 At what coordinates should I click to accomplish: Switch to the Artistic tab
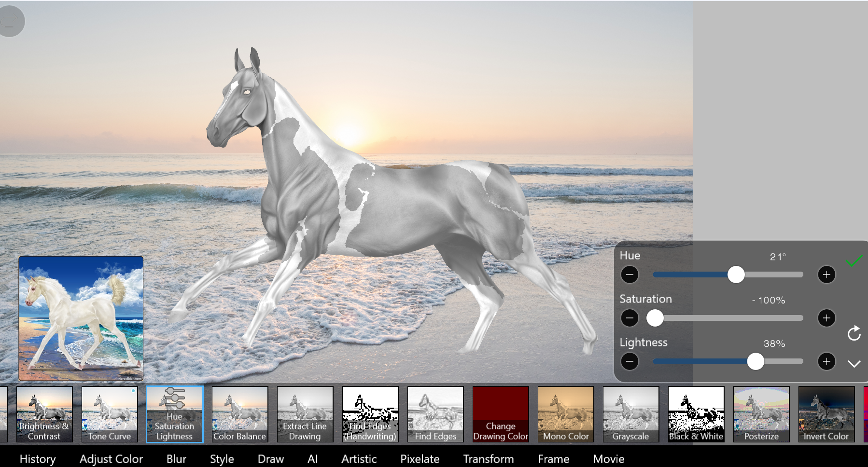click(359, 459)
